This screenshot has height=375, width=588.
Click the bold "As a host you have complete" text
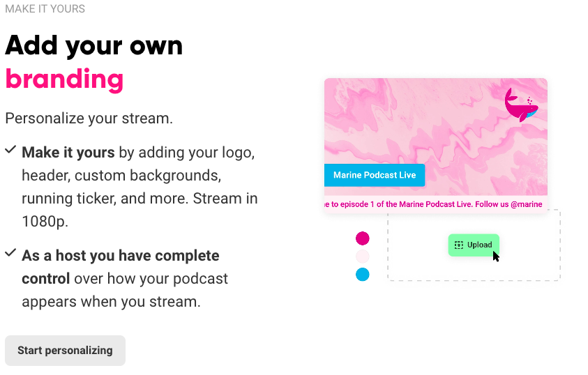pyautogui.click(x=121, y=256)
